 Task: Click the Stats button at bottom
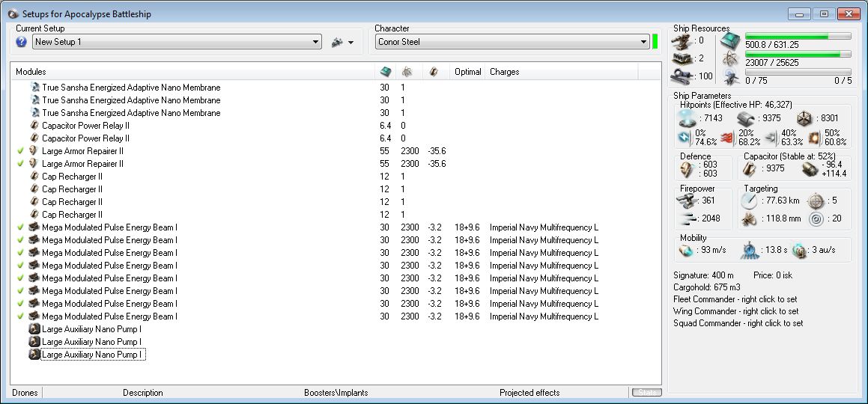[646, 392]
